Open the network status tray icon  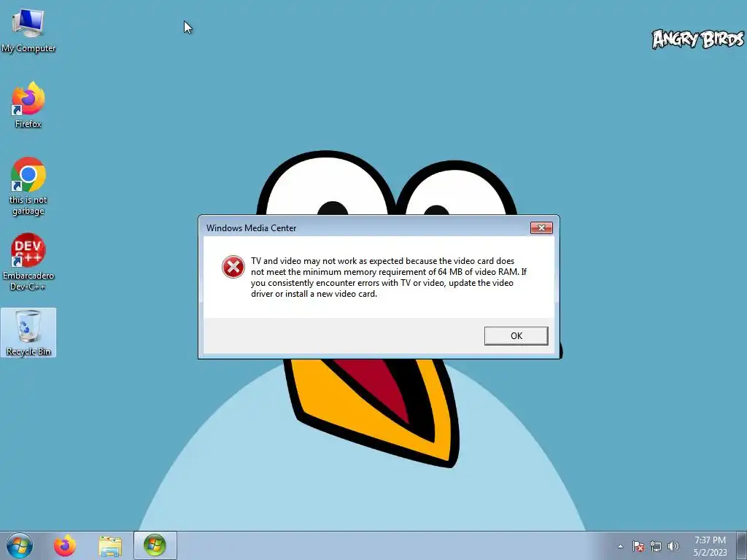pyautogui.click(x=656, y=546)
